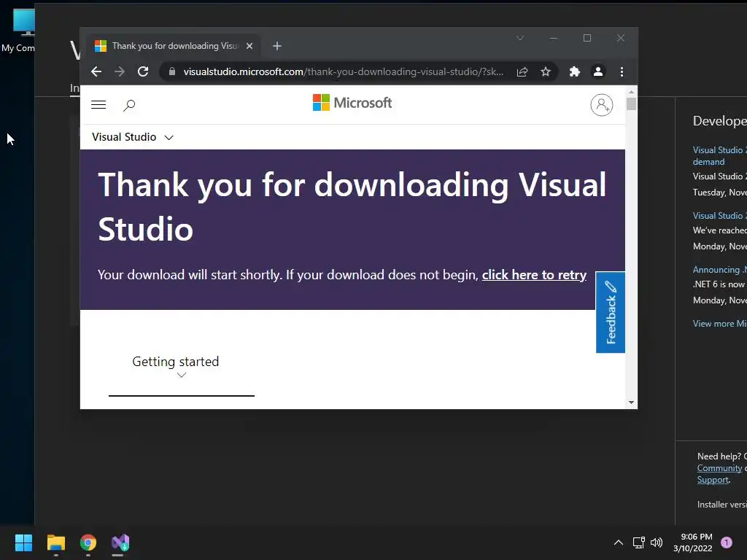Click the vertical scrollbar thumb
Image resolution: width=747 pixels, height=560 pixels.
(x=631, y=104)
